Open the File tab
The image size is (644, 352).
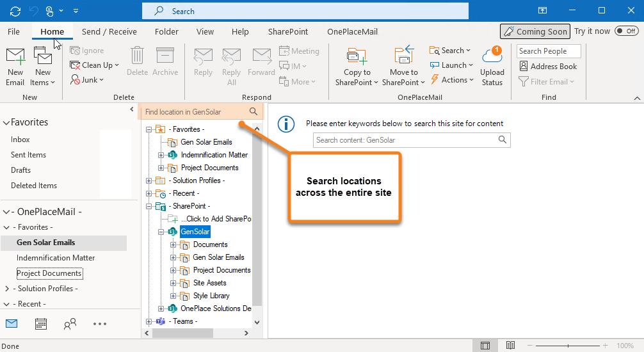click(x=13, y=31)
